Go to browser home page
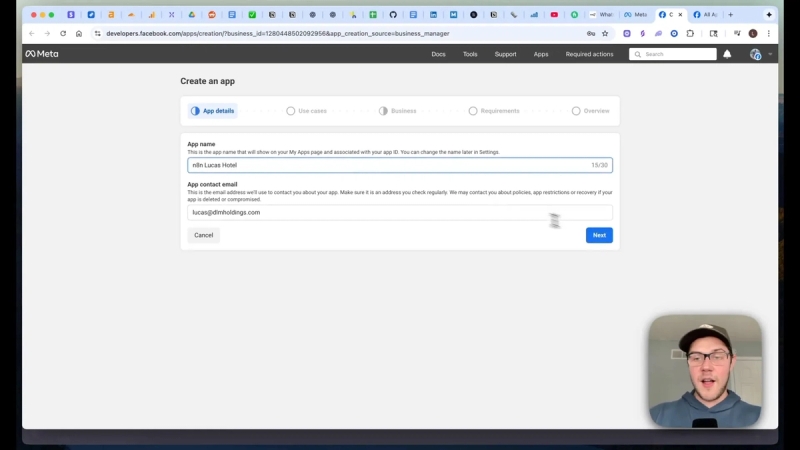800x450 pixels. [x=79, y=34]
